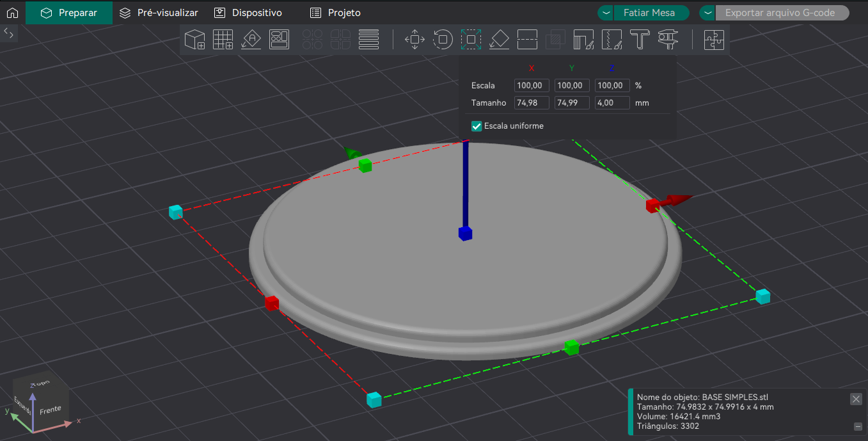The width and height of the screenshot is (868, 441).
Task: Toggle the sidebar collapse arrows icon
Action: [9, 34]
